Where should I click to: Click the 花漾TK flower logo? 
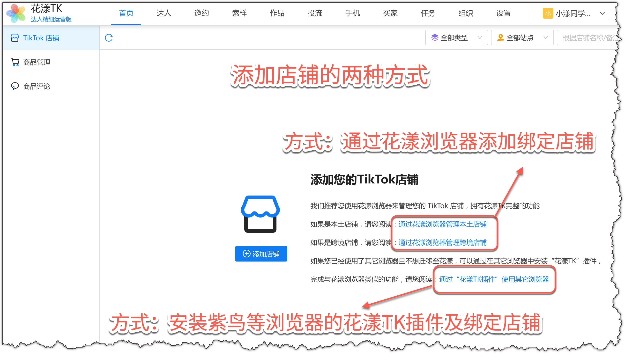16,13
